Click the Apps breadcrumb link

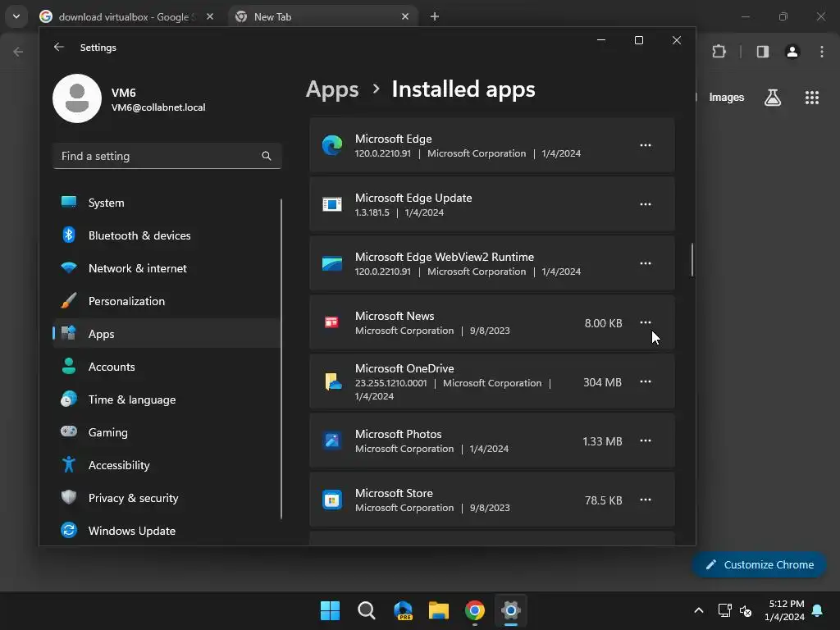[x=332, y=89]
